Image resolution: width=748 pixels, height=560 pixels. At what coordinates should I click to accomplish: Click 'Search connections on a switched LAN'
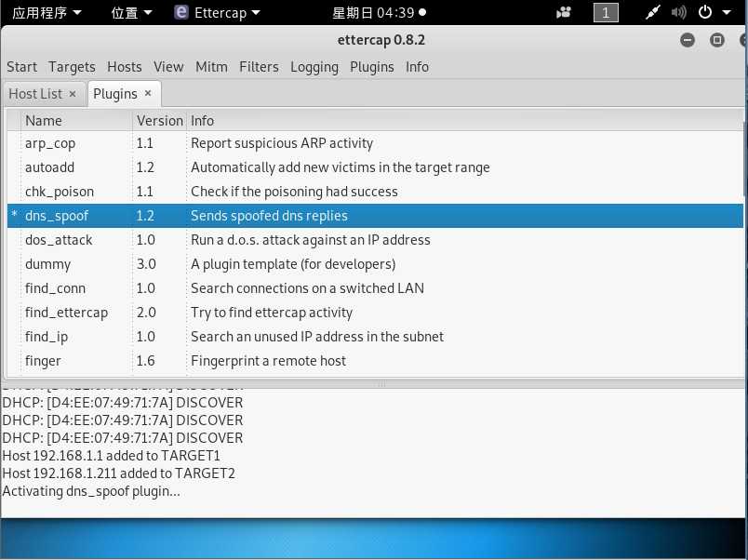(307, 288)
